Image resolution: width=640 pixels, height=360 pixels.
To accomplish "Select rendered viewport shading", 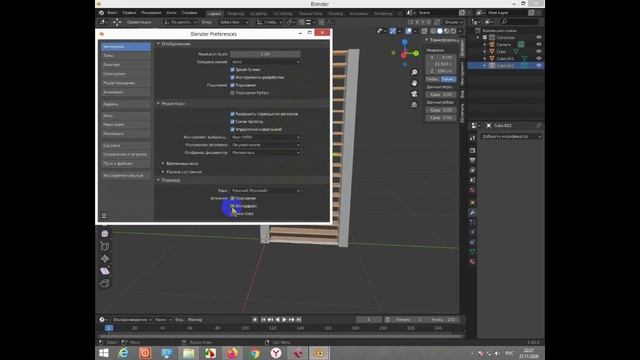I will point(453,31).
